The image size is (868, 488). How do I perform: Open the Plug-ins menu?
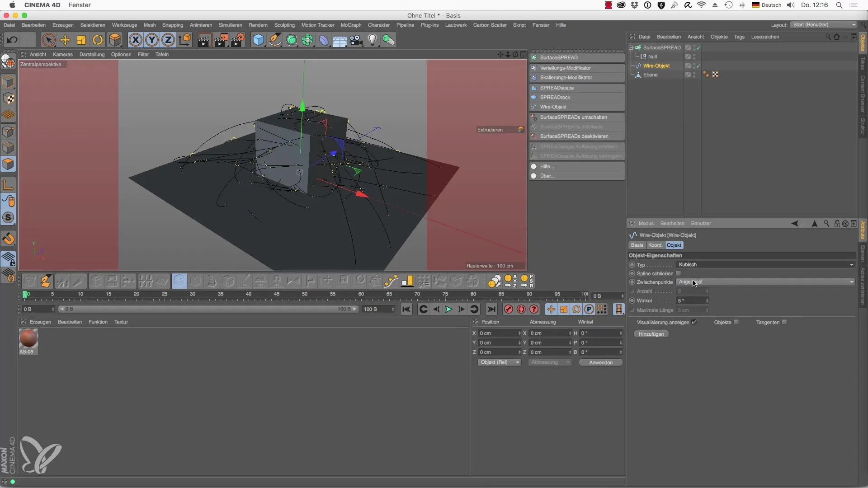point(429,25)
